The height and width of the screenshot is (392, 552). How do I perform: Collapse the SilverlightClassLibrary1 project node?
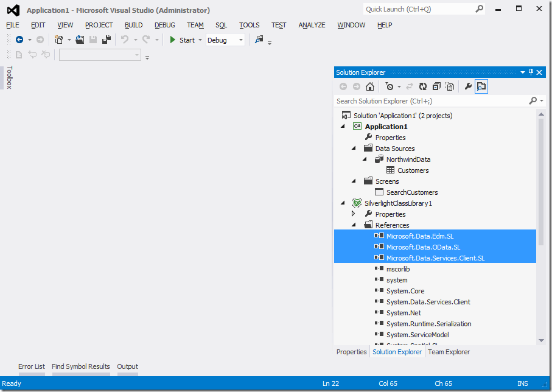[343, 203]
